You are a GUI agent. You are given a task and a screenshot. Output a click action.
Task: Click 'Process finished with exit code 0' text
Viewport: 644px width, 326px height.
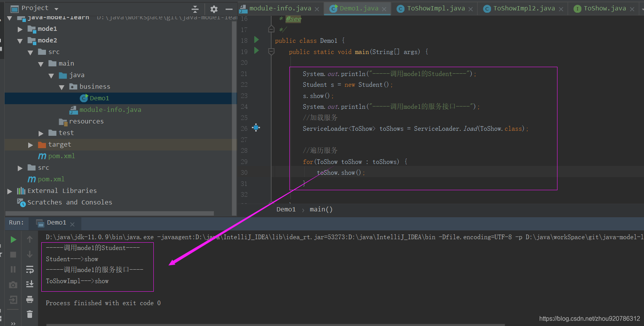tap(103, 303)
